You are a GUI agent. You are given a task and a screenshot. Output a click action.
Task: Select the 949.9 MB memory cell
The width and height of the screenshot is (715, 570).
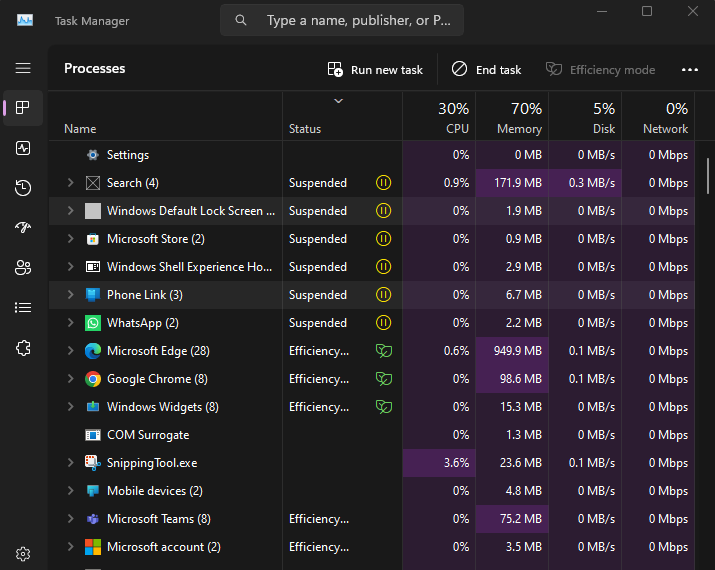512,351
